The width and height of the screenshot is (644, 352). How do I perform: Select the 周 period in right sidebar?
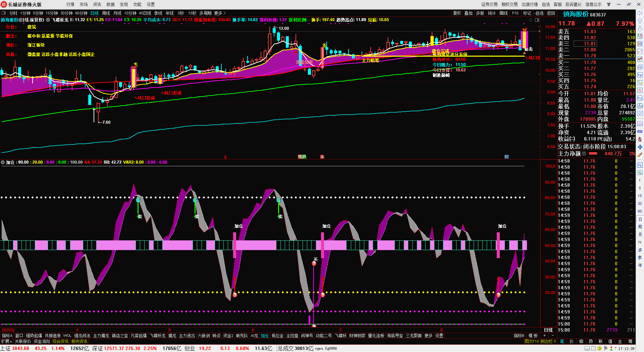(x=640, y=227)
